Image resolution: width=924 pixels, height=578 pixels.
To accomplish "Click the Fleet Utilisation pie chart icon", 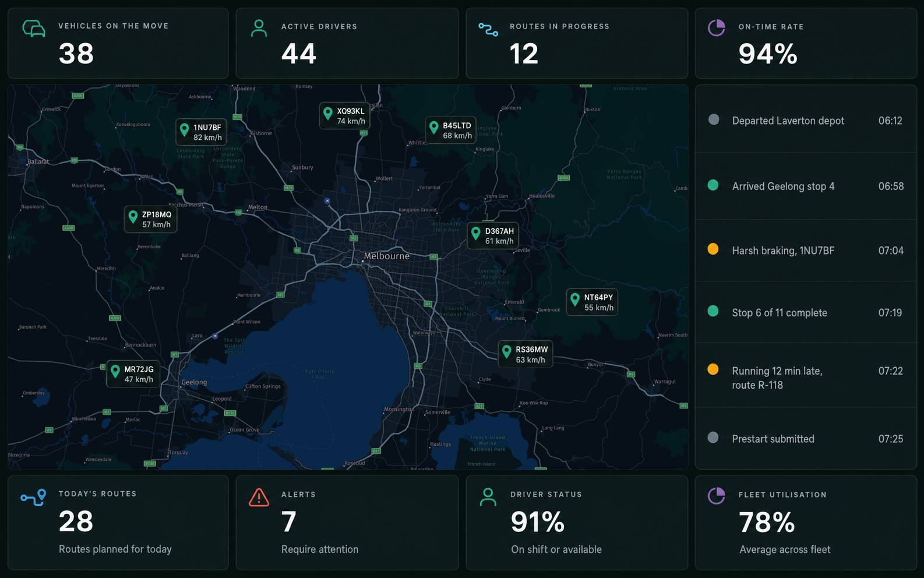I will pyautogui.click(x=716, y=496).
